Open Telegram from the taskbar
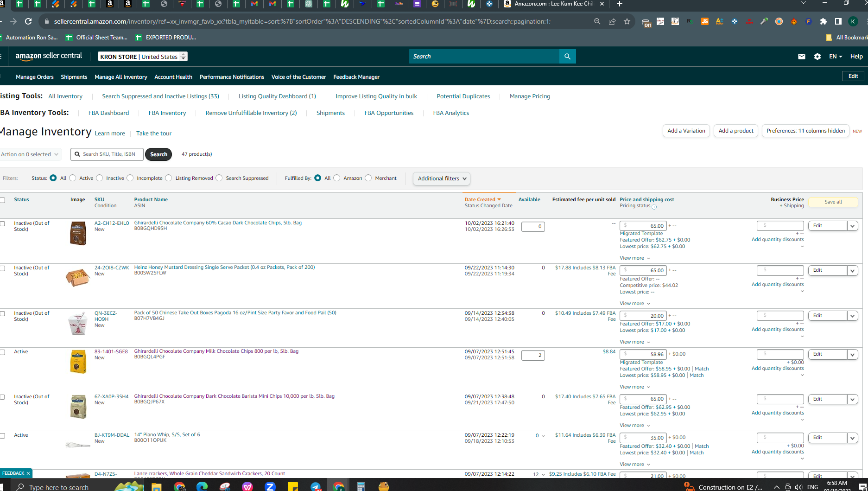Screen dimensions: 868x491 pos(316,486)
